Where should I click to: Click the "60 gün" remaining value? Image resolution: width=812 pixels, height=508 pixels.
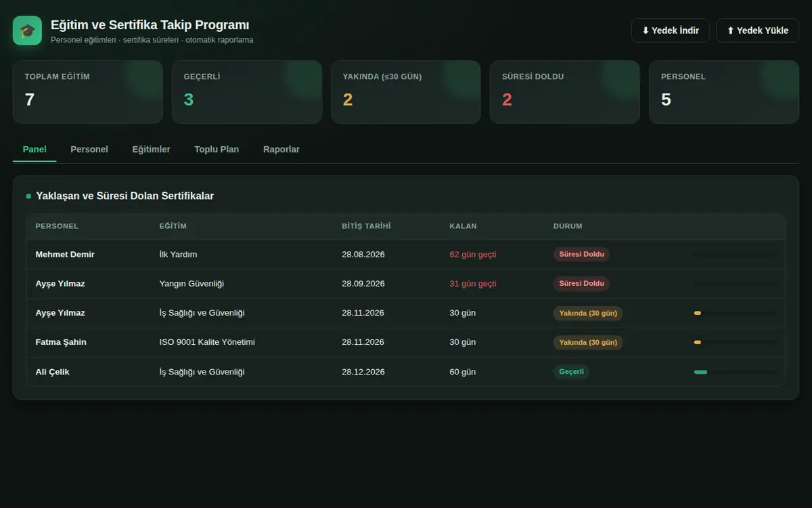(463, 372)
